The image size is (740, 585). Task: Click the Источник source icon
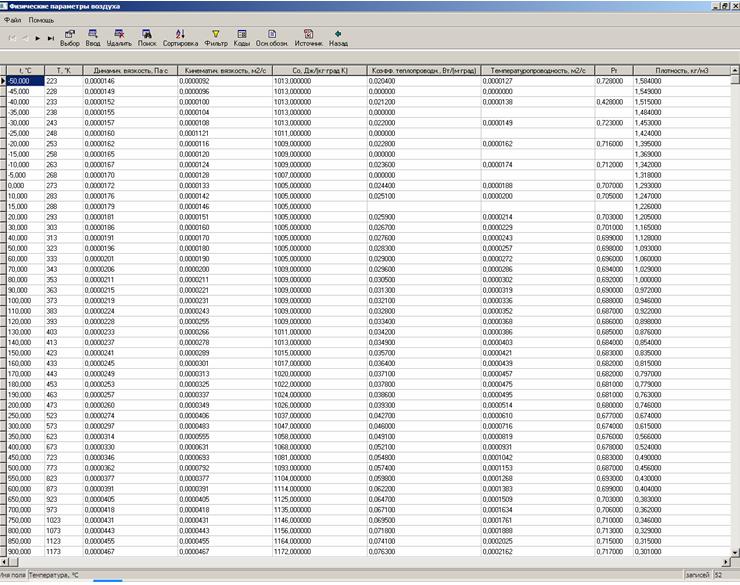pos(308,37)
